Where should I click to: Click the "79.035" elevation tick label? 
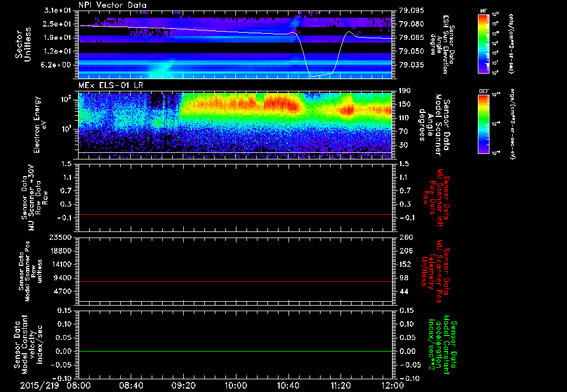point(411,65)
